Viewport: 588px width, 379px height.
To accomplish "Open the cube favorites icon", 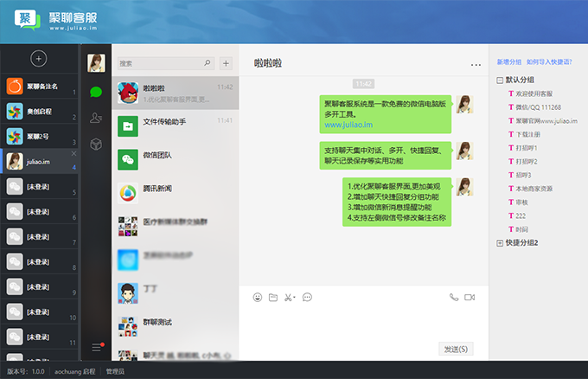I will [96, 145].
